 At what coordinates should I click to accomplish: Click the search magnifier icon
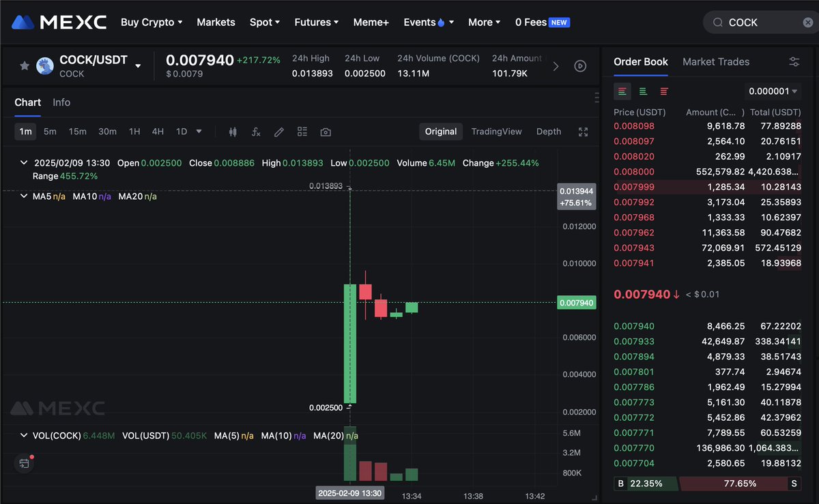(717, 23)
